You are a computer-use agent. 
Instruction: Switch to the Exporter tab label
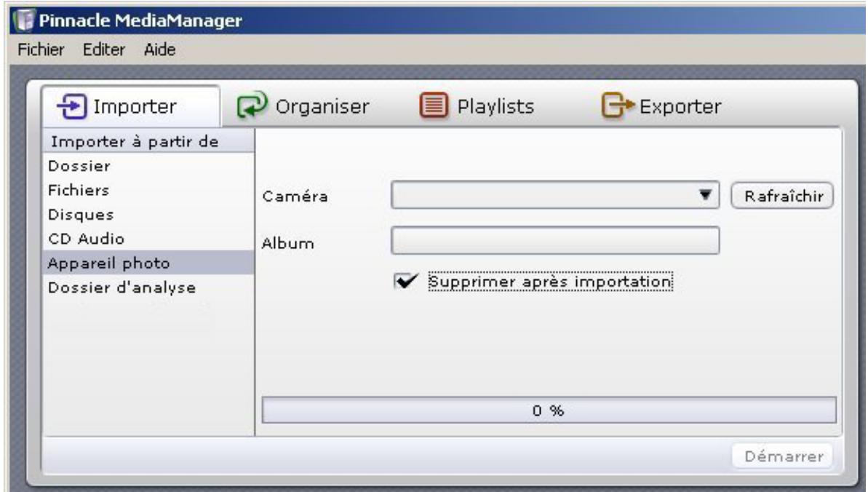[680, 106]
